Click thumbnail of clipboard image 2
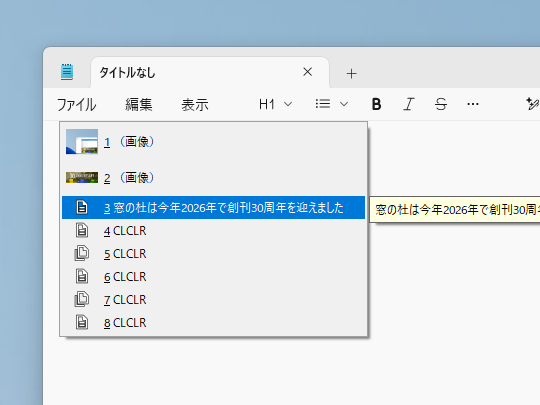The height and width of the screenshot is (405, 540). tap(82, 178)
